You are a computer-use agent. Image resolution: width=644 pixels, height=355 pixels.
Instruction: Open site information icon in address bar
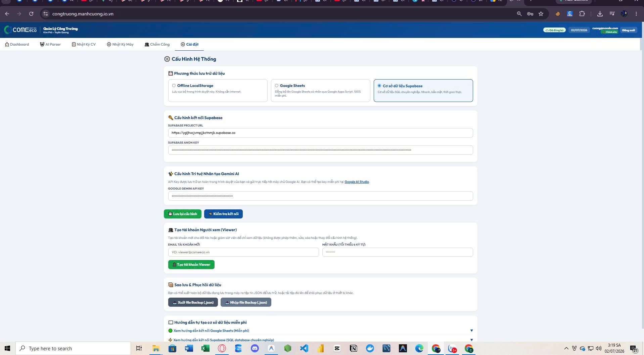(x=46, y=14)
